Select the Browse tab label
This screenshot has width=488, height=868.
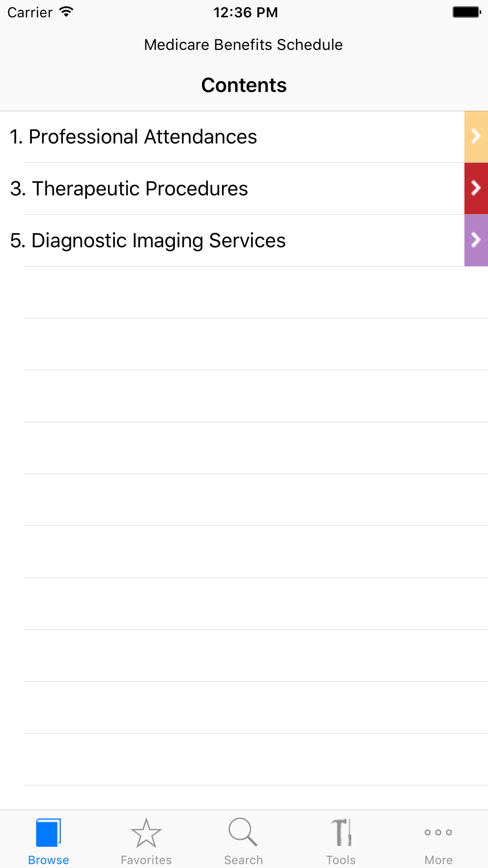(49, 860)
